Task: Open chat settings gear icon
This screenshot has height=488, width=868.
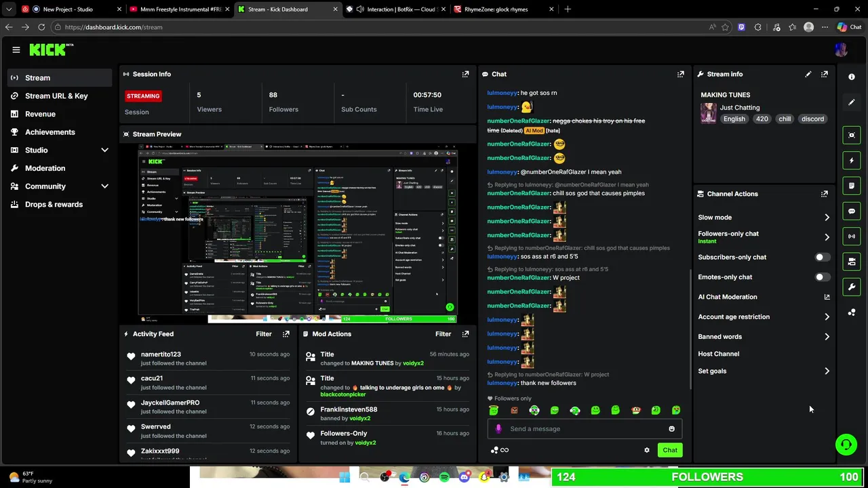Action: click(x=646, y=450)
